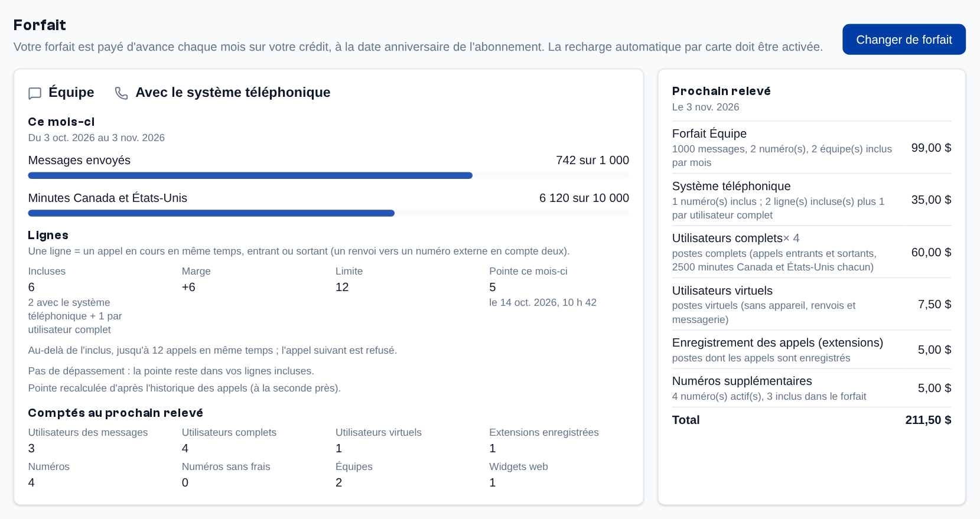Click the 'Extensions enregistrées' label
980x519 pixels.
point(544,432)
